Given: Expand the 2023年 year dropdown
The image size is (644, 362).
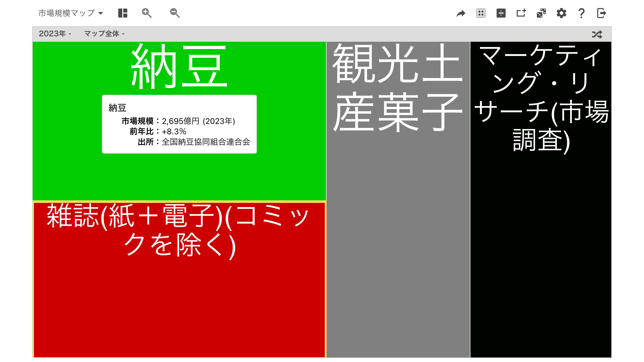Looking at the screenshot, I should (x=55, y=34).
